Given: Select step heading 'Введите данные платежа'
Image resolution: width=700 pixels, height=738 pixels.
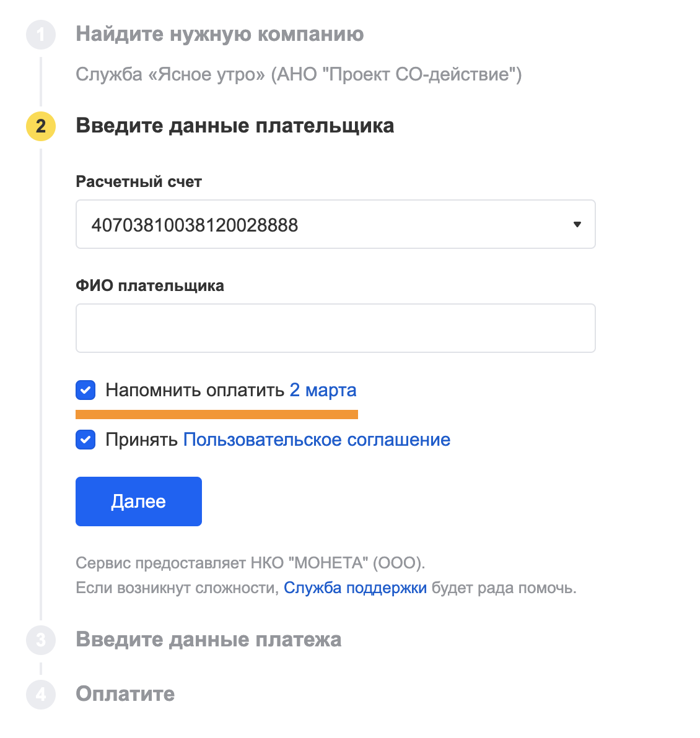Looking at the screenshot, I should (209, 640).
